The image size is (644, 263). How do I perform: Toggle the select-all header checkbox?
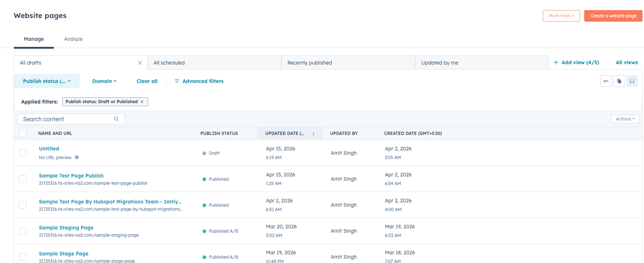click(23, 133)
